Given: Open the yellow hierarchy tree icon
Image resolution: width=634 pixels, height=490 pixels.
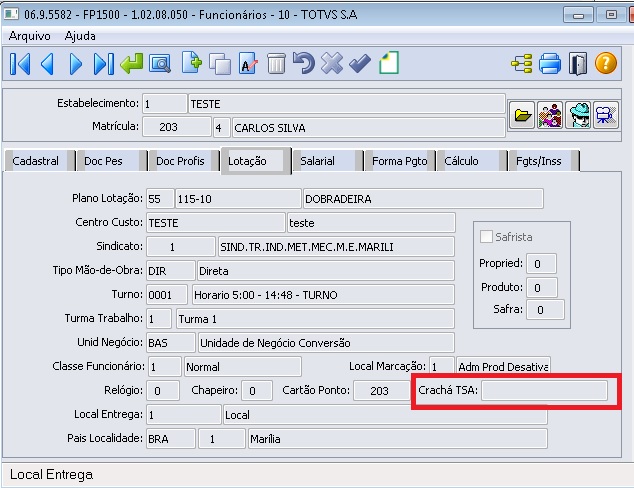Looking at the screenshot, I should [522, 64].
